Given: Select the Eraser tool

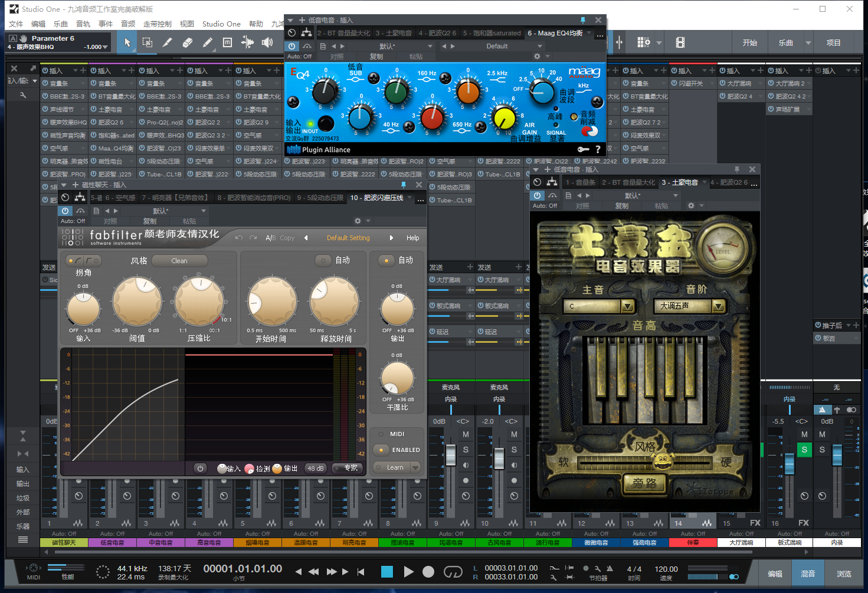Looking at the screenshot, I should (x=188, y=42).
